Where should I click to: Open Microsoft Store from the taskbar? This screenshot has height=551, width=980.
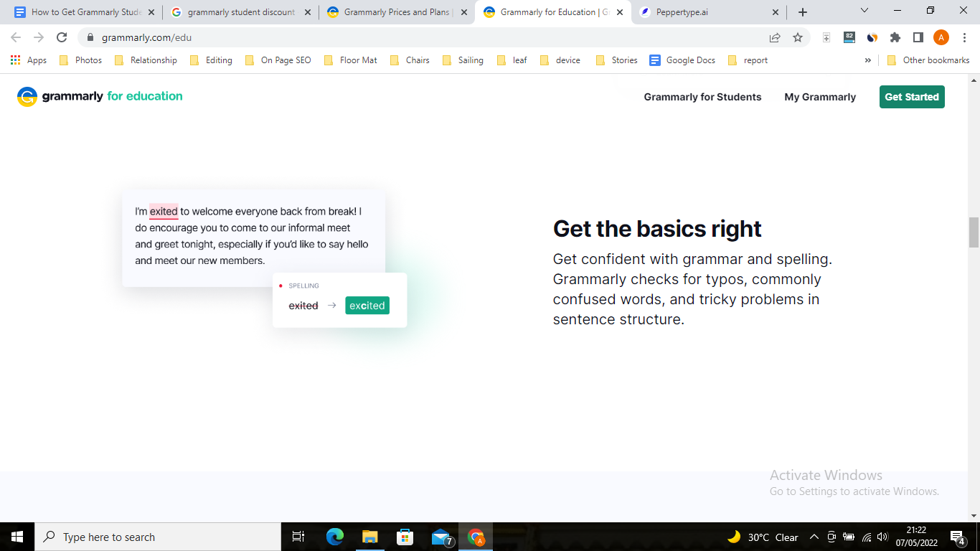405,537
